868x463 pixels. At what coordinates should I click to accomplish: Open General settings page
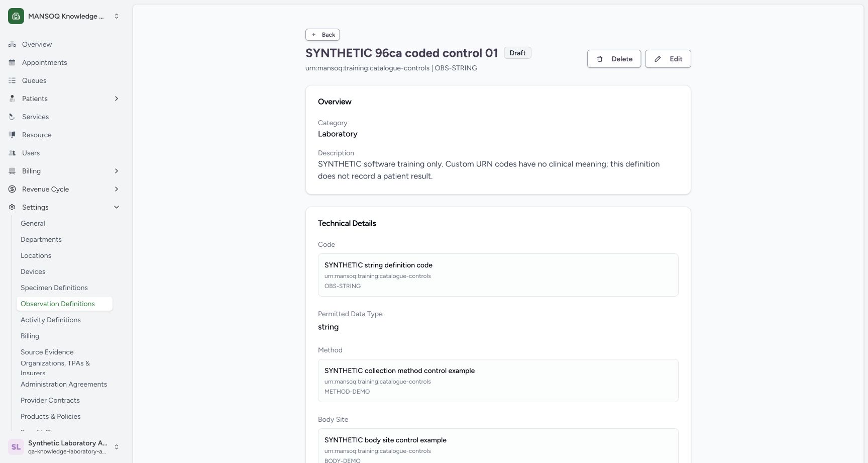pos(64,223)
